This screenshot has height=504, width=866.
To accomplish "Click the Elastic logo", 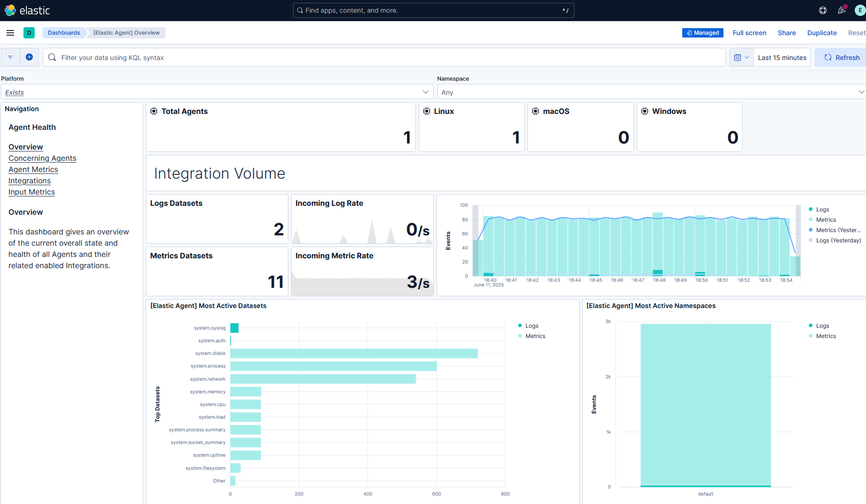I will (27, 10).
